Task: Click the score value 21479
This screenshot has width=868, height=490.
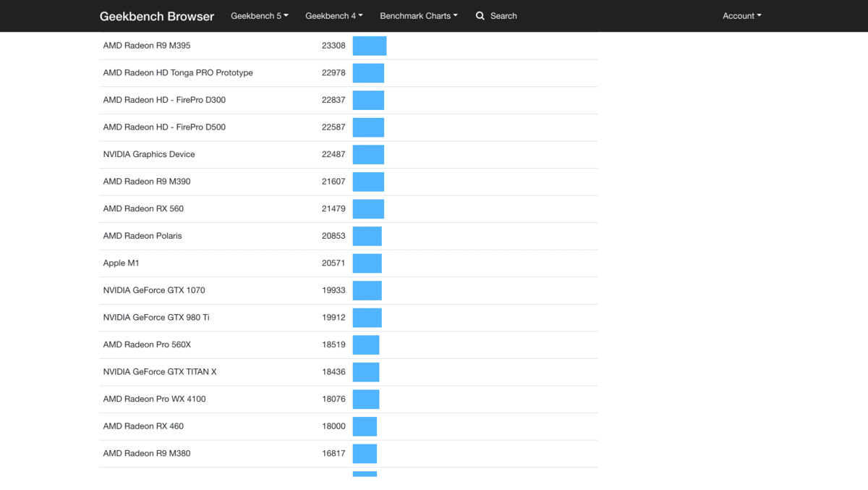Action: [x=333, y=208]
